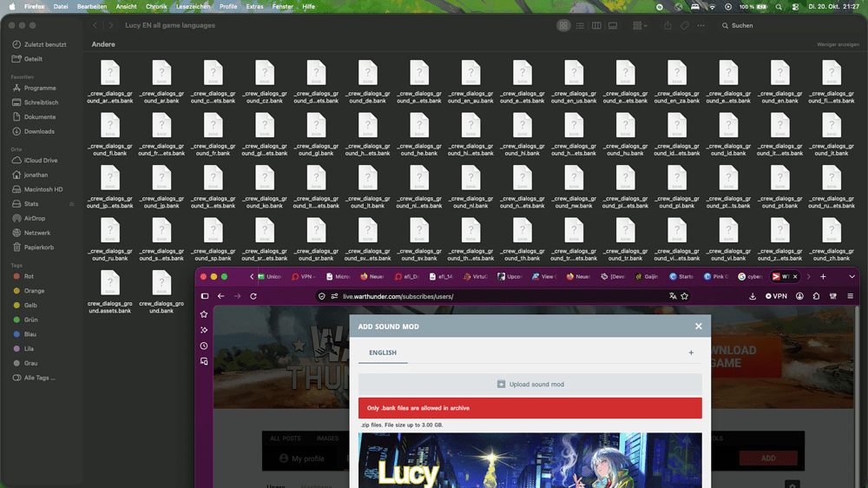
Task: Select the Orange tag
Action: point(29,291)
